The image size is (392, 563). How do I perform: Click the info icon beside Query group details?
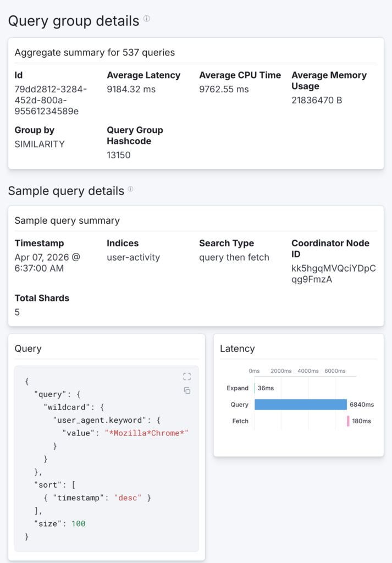coord(146,19)
